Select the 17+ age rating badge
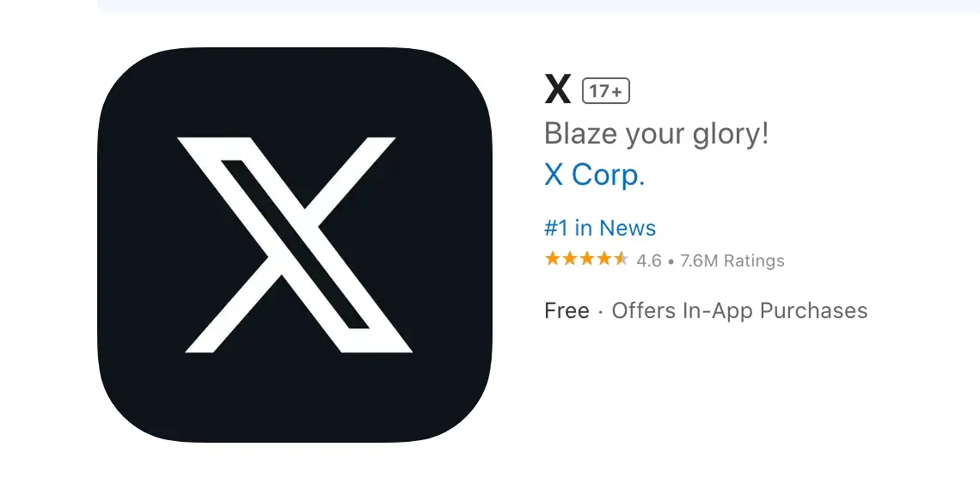Screen dimensions: 980x490 606,91
